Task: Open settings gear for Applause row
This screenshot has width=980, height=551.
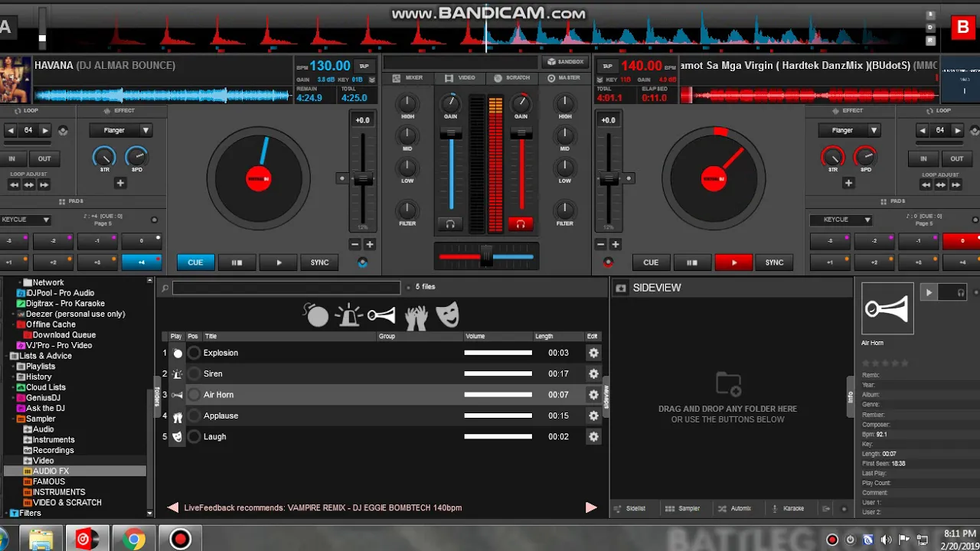Action: pyautogui.click(x=593, y=416)
